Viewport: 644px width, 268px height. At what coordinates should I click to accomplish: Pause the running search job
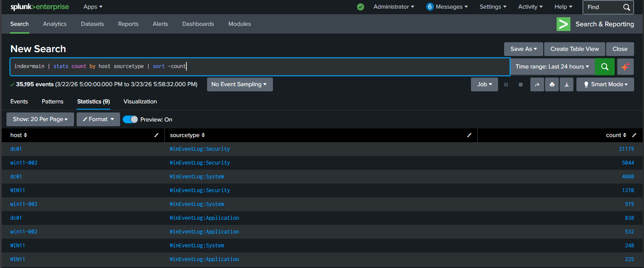click(x=506, y=84)
